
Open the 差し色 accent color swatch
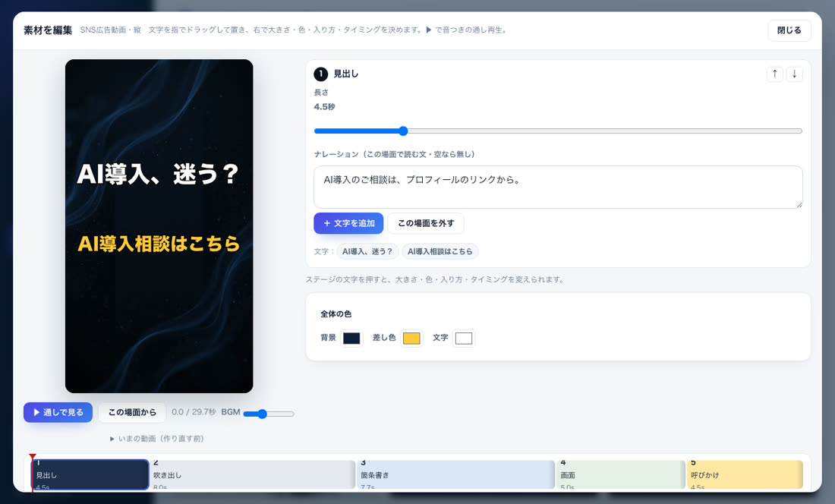[x=411, y=338]
